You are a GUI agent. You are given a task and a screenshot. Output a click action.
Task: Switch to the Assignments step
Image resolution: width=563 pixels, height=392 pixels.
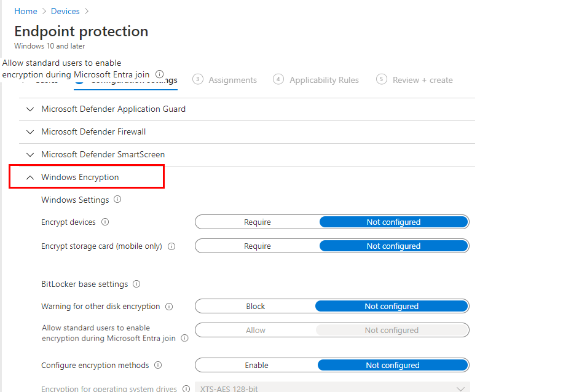234,80
